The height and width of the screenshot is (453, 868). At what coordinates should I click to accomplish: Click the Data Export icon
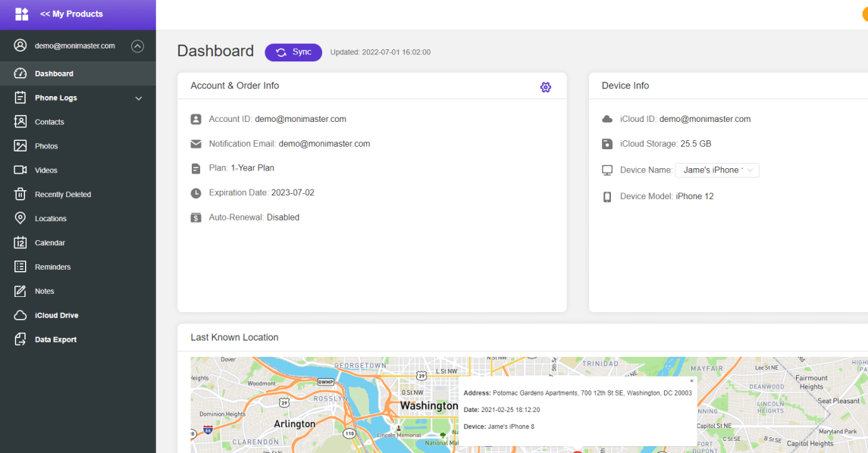coord(20,339)
